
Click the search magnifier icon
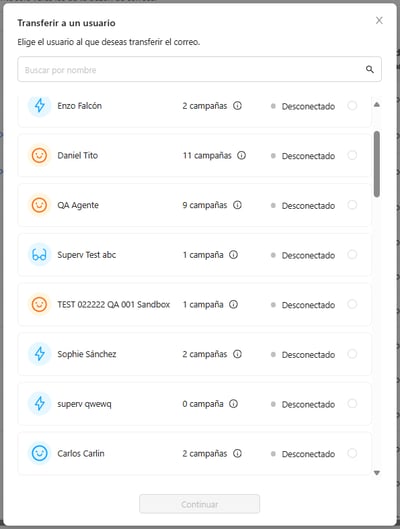(x=370, y=69)
